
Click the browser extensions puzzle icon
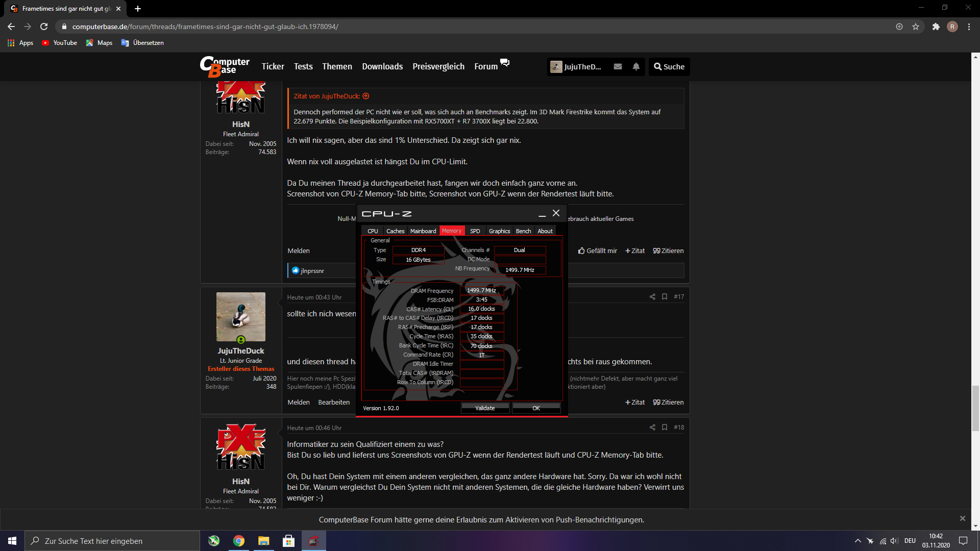936,27
